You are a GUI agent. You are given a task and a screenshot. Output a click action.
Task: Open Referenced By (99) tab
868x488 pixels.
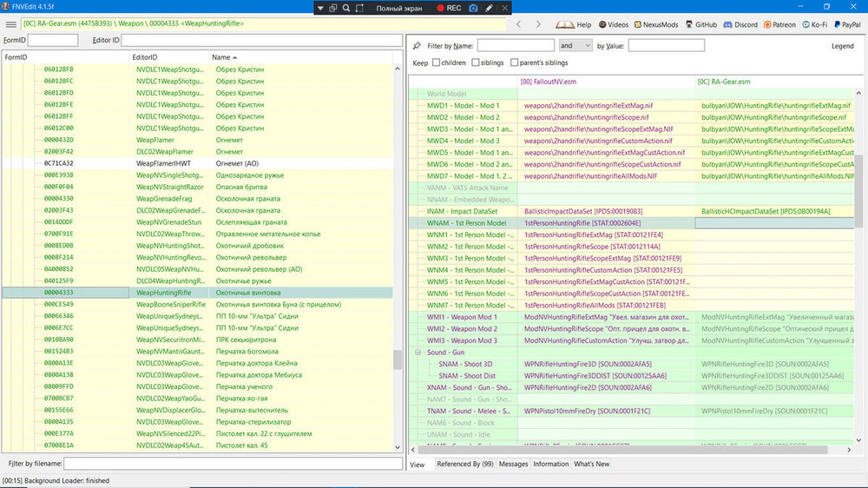click(465, 465)
